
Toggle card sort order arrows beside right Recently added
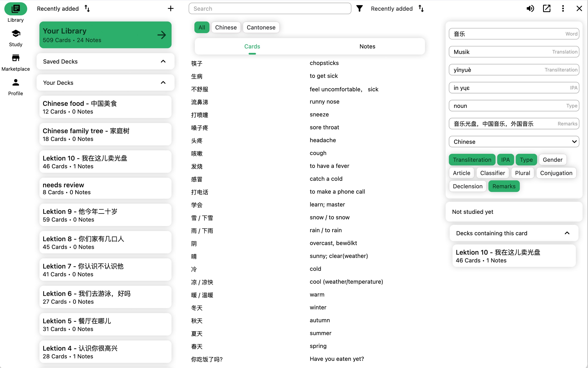pyautogui.click(x=421, y=9)
